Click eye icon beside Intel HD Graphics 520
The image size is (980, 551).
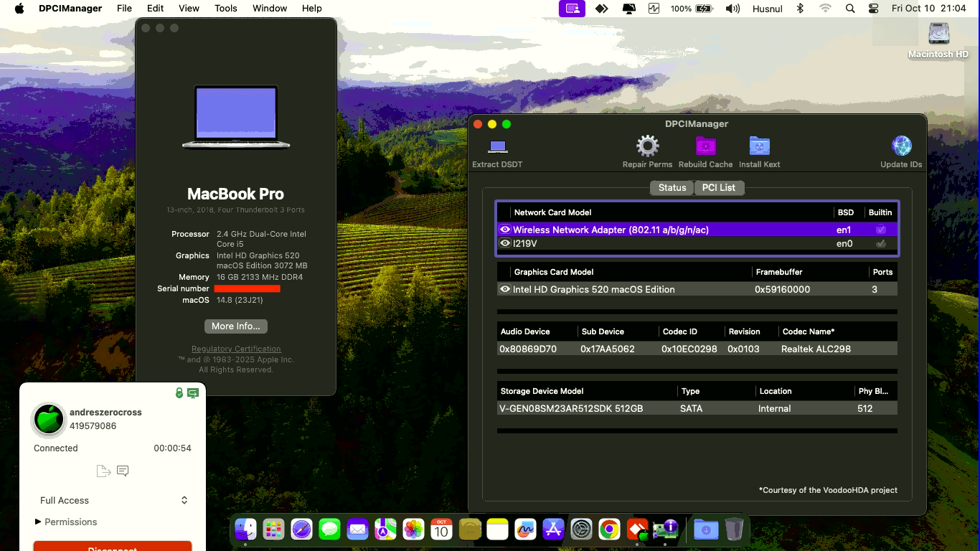pos(505,289)
